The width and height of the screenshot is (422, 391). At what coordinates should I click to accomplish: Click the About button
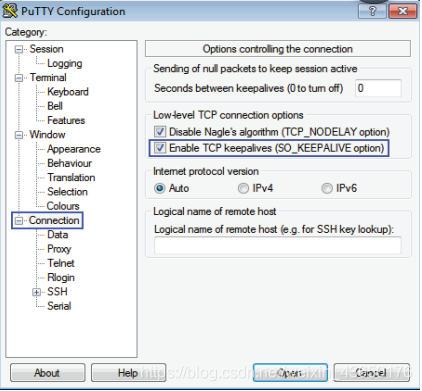[x=47, y=373]
